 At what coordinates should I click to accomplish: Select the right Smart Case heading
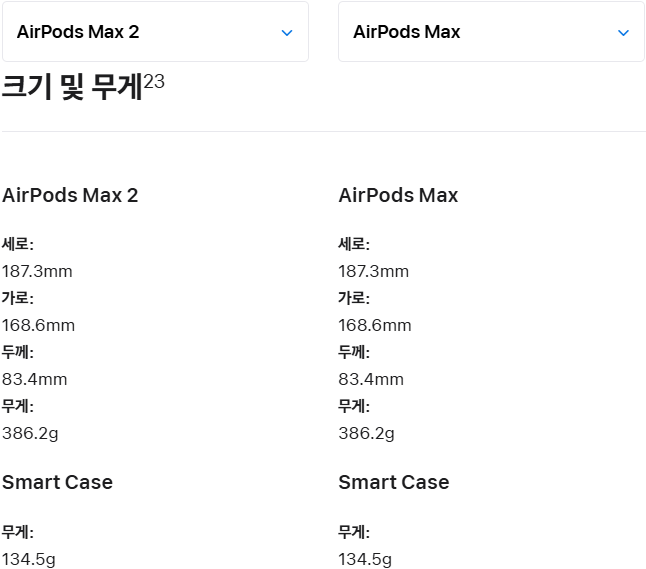[394, 482]
